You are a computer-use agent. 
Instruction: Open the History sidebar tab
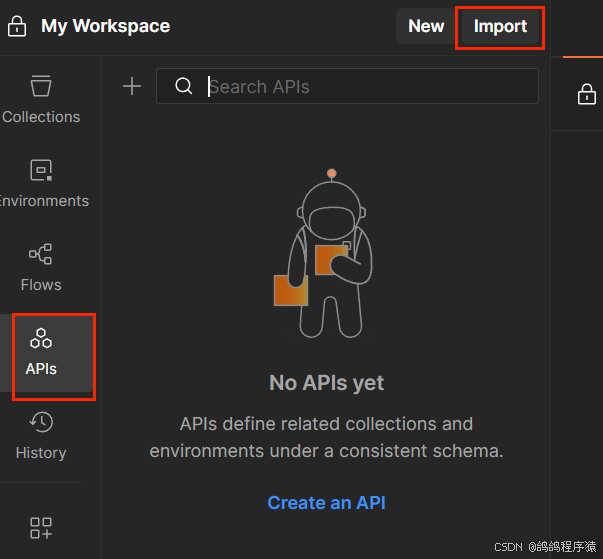click(x=41, y=436)
